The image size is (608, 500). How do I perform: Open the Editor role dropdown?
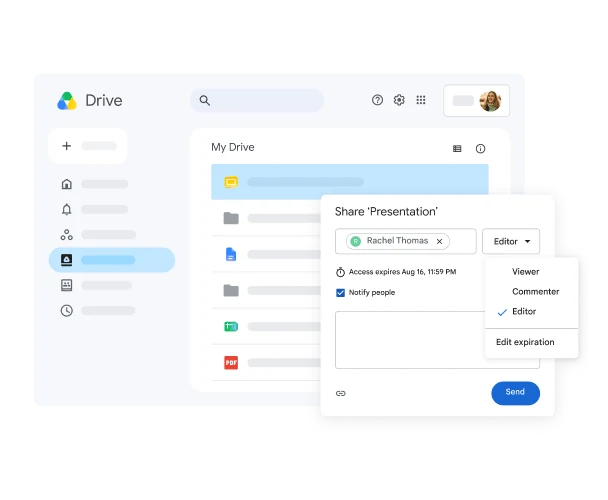pos(511,241)
